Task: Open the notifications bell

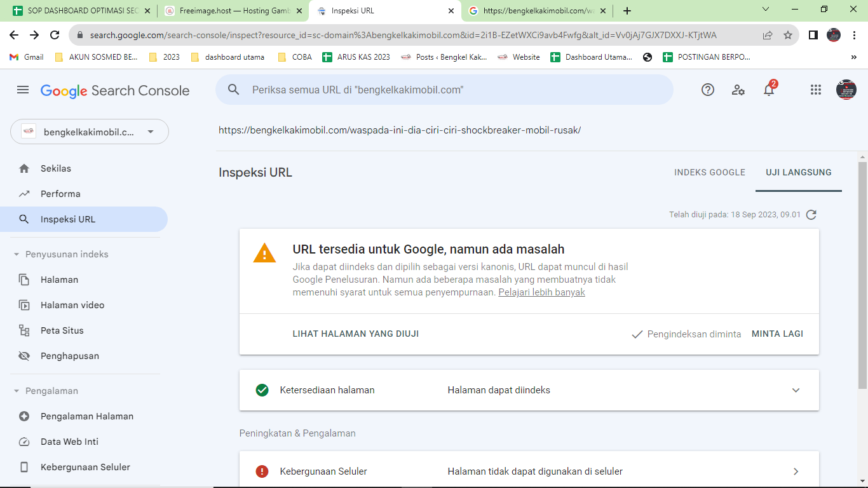Action: tap(769, 90)
